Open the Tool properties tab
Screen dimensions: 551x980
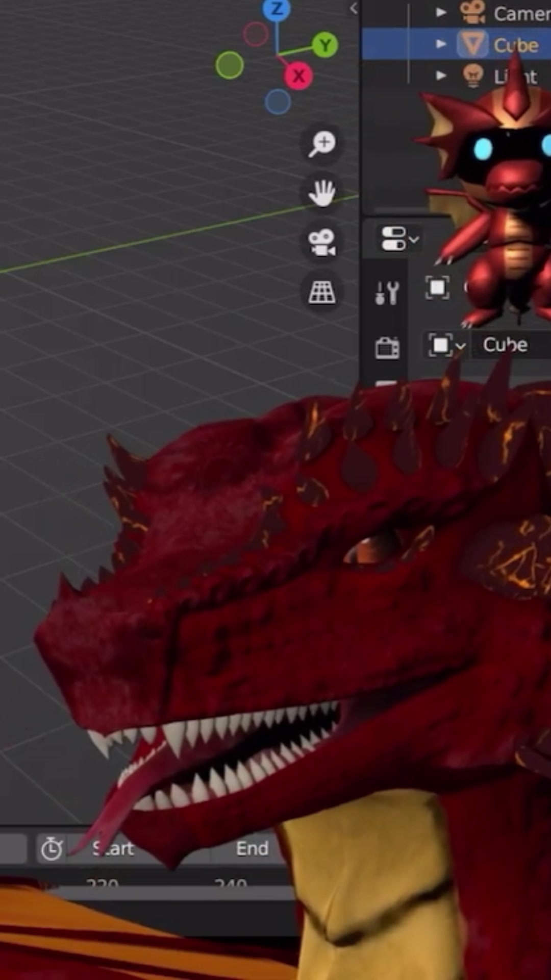(387, 293)
